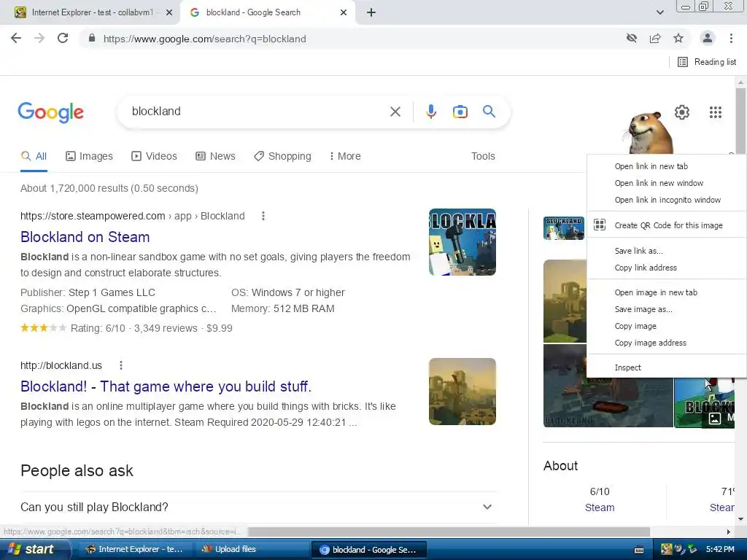The width and height of the screenshot is (747, 560).
Task: Click the Google logo
Action: [51, 112]
